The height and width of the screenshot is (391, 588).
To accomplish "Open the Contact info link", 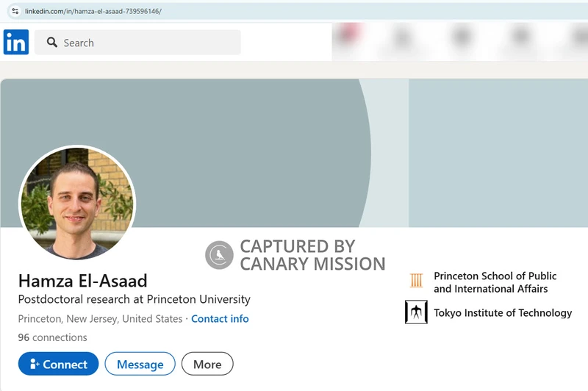I will click(x=220, y=319).
